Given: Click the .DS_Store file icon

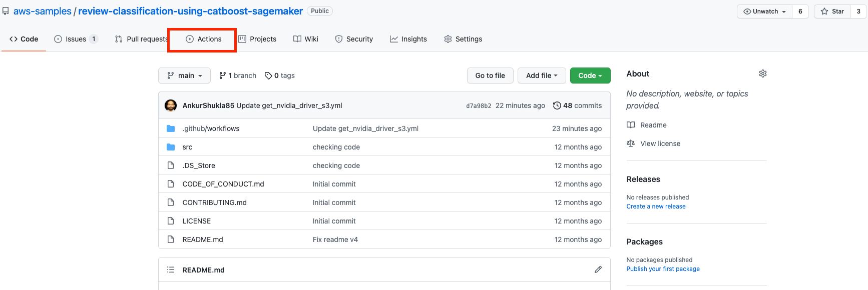Looking at the screenshot, I should [171, 165].
